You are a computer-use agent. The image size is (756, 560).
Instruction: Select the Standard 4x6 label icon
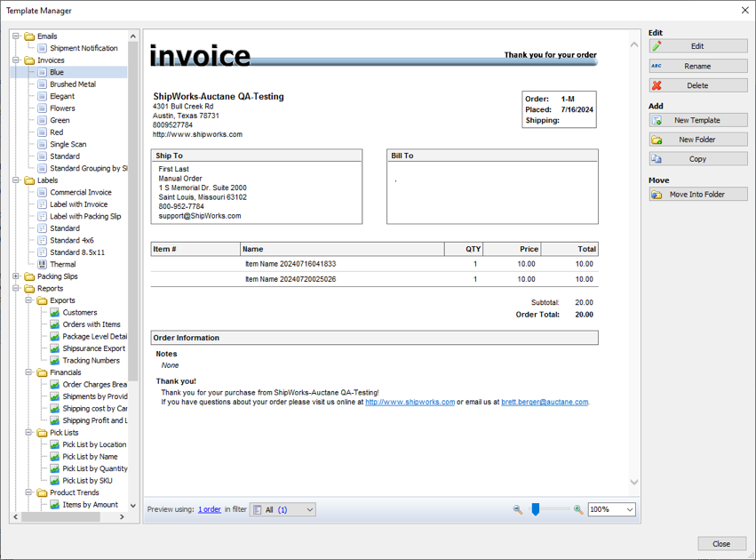43,240
